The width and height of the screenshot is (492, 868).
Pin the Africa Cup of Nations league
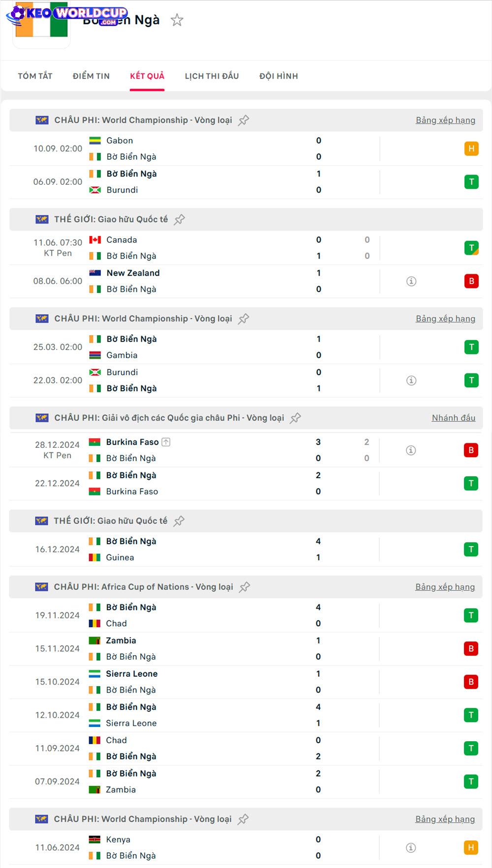245,587
